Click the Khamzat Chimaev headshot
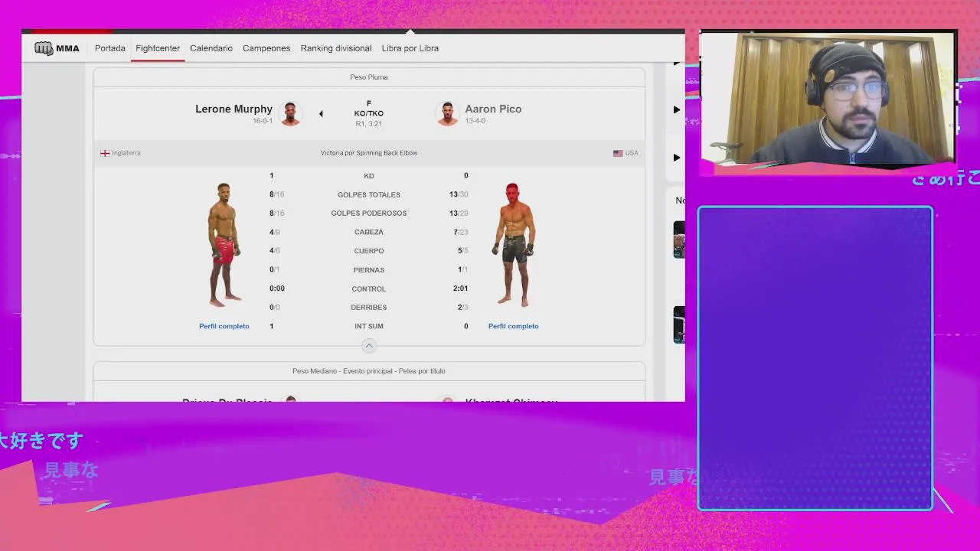This screenshot has height=551, width=980. tap(448, 399)
